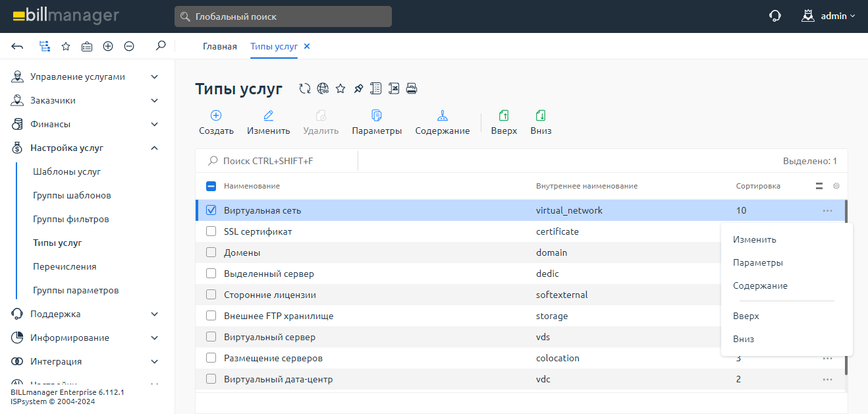Click the refresh list icon beside the title
This screenshot has width=868, height=414.
click(304, 89)
